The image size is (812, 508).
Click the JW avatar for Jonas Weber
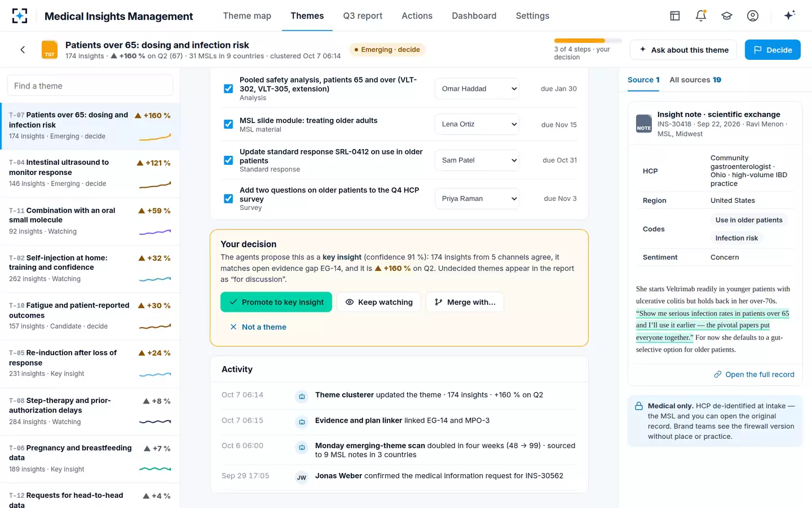point(302,478)
